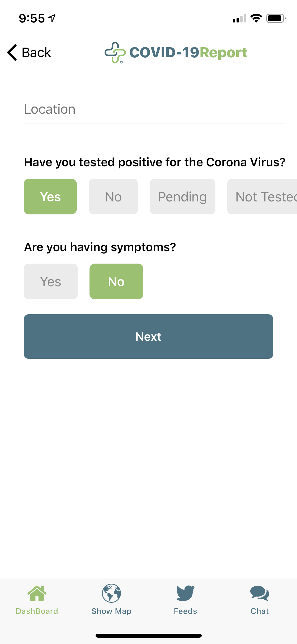Switch to the Feeds tab label
This screenshot has width=297, height=644.
click(x=185, y=611)
